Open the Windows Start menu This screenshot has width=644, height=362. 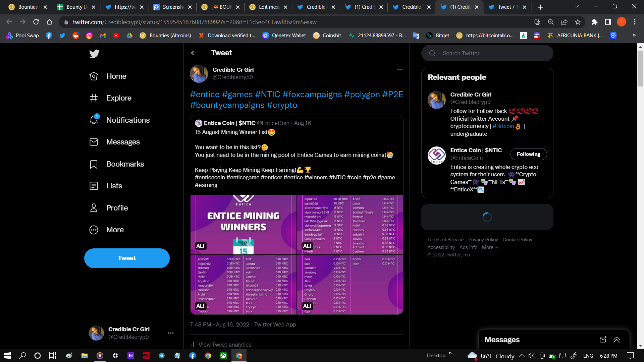tap(7, 356)
